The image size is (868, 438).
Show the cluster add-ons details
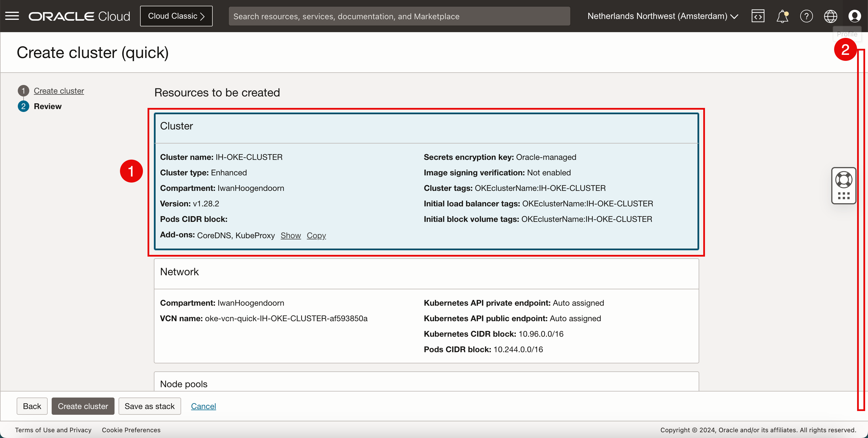(290, 236)
